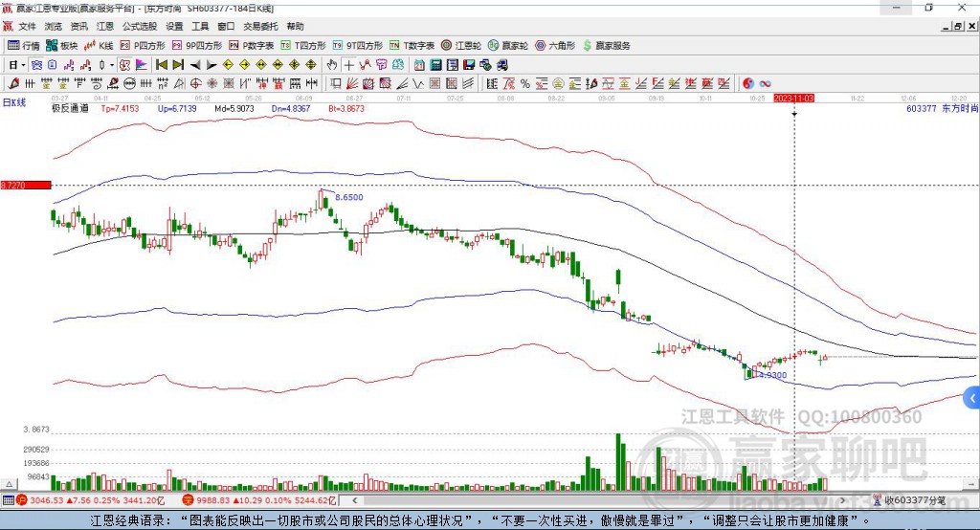The image size is (980, 530).
Task: Open the 江恩轮 Gann wheel
Action: pos(461,46)
